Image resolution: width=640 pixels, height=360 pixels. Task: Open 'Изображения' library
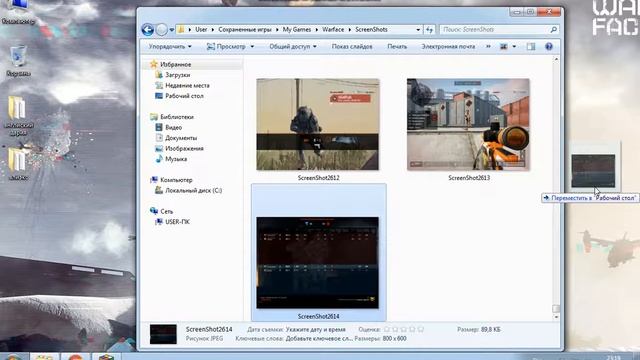click(x=184, y=149)
